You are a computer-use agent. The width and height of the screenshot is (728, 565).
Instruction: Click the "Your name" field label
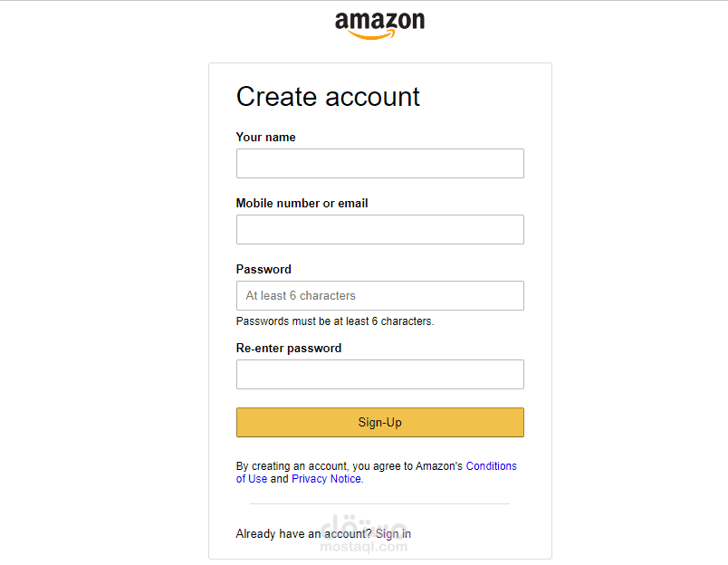point(265,138)
